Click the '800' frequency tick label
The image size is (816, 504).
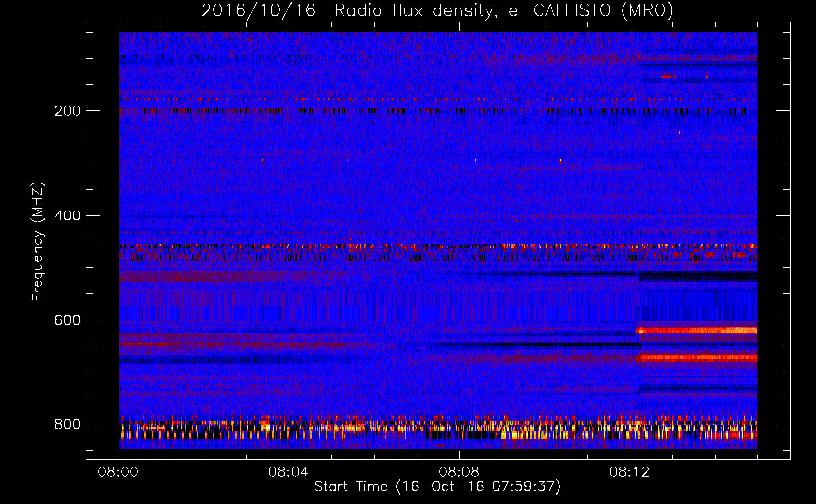[x=68, y=424]
